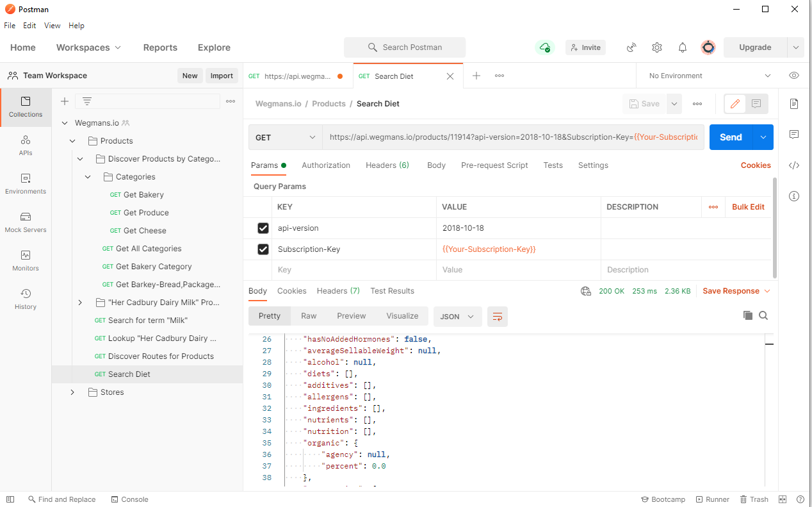Expand the Stores folder
The height and width of the screenshot is (507, 812).
(x=72, y=392)
